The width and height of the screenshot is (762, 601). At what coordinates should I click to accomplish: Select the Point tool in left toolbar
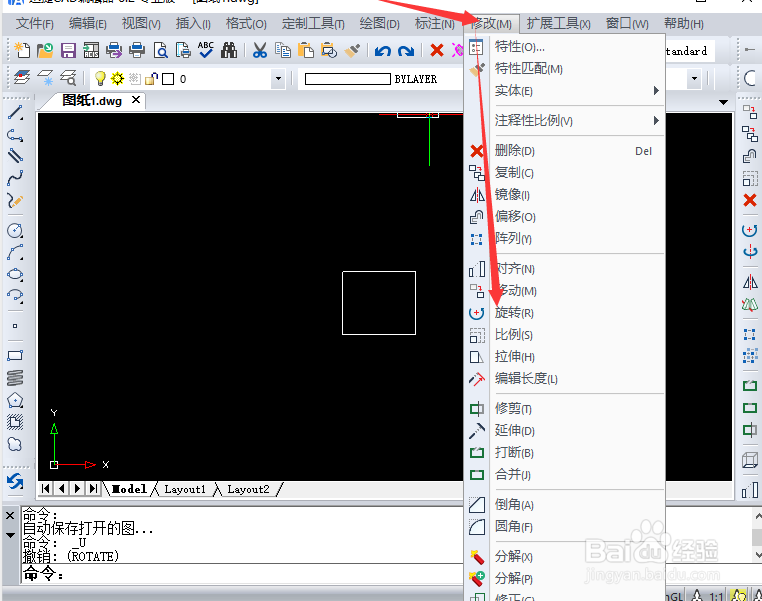point(15,326)
